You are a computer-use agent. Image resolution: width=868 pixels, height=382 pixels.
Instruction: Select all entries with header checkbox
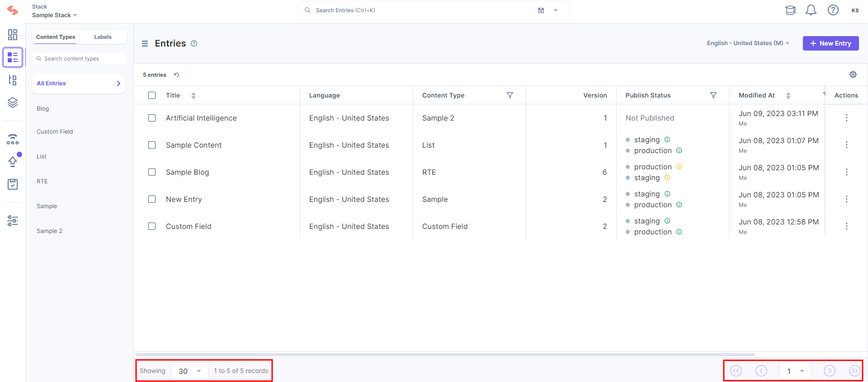pyautogui.click(x=152, y=95)
